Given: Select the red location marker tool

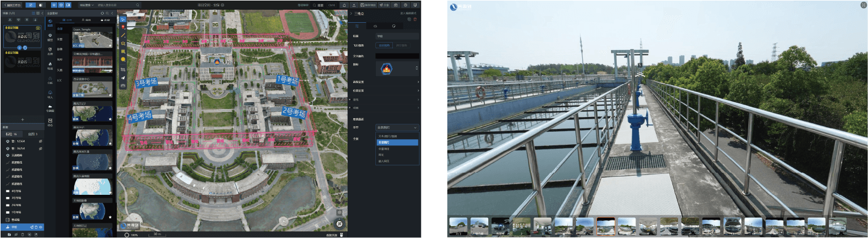Looking at the screenshot, I should click(x=122, y=27).
